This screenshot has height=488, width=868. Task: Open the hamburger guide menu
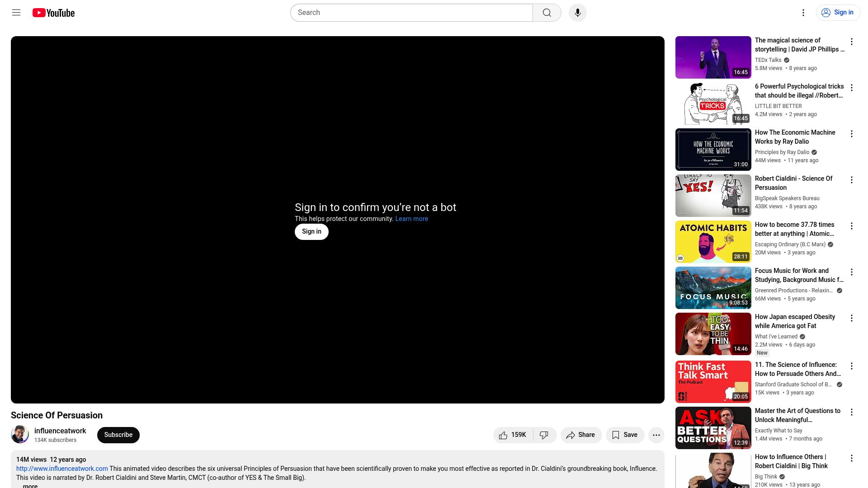16,13
